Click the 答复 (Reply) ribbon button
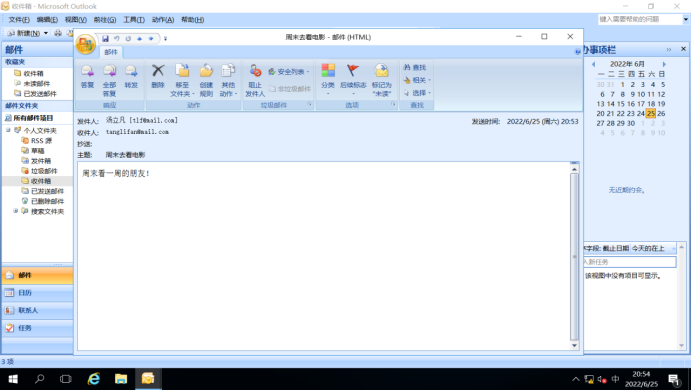Screen dimensions: 691x390 pos(87,76)
